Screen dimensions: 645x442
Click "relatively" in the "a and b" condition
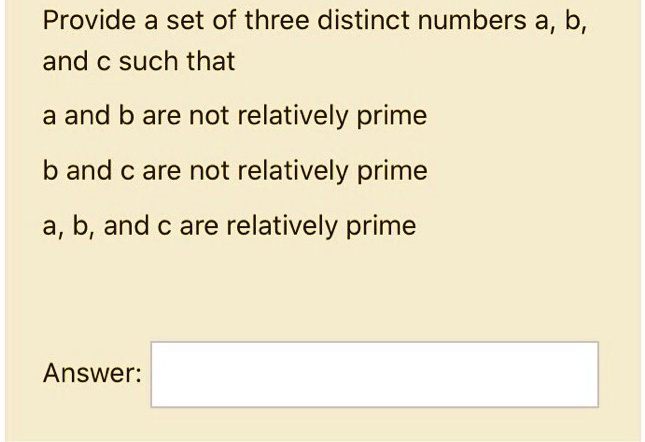[293, 116]
